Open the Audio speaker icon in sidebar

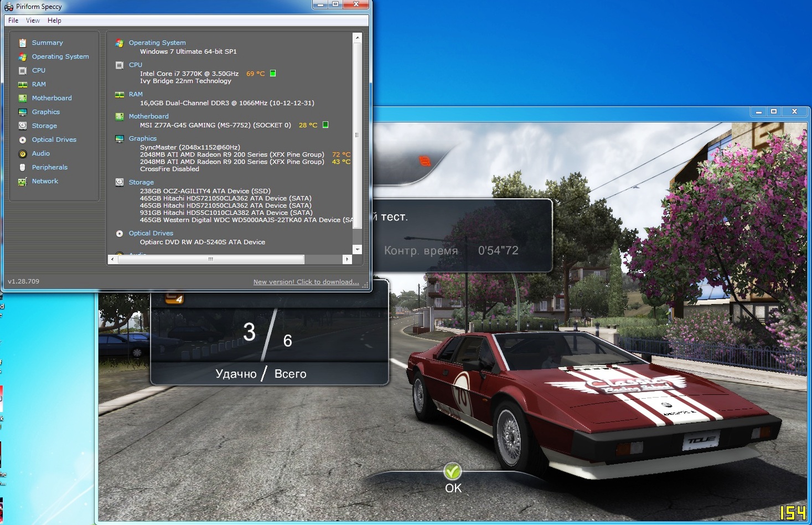click(23, 153)
